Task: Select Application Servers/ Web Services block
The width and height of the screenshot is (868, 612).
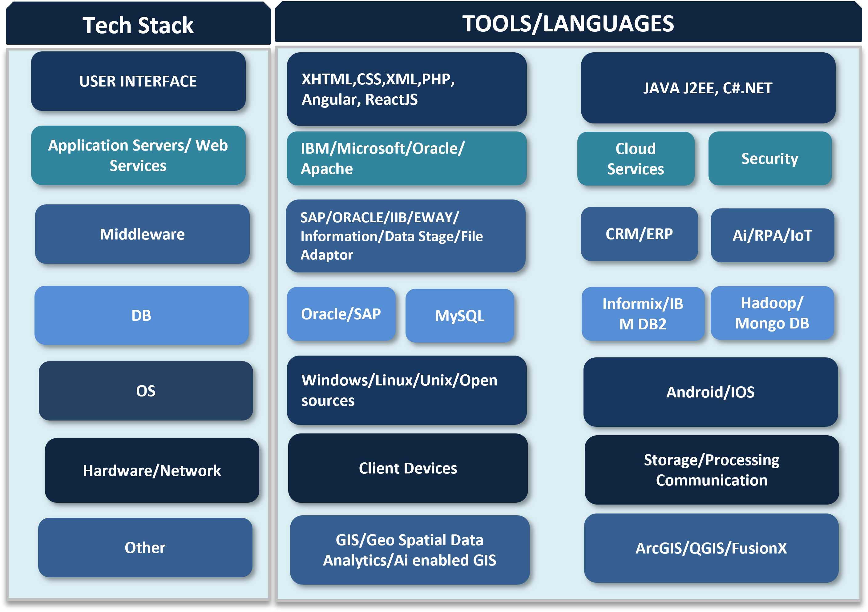Action: (x=138, y=155)
